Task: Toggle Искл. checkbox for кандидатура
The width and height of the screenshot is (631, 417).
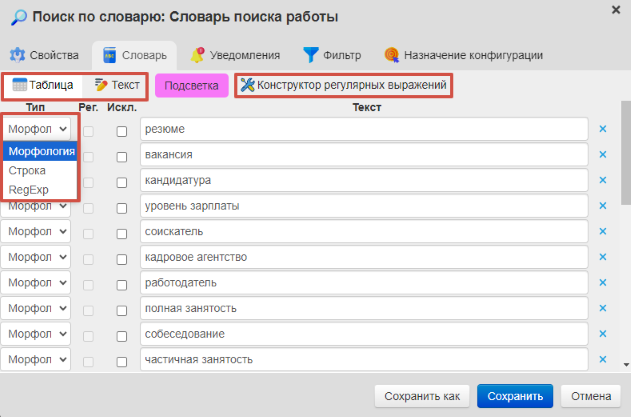Action: tap(122, 183)
